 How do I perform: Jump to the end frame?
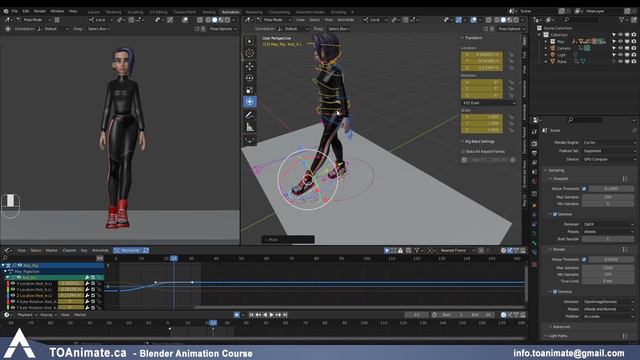[x=285, y=315]
